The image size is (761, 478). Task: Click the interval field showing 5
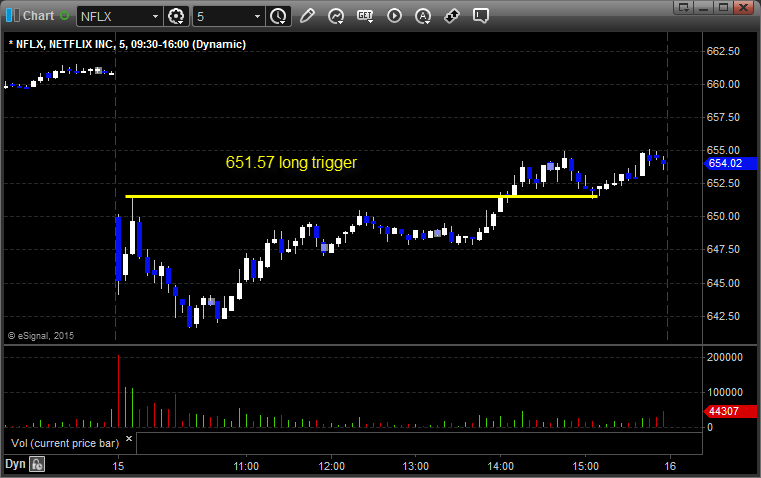[223, 16]
